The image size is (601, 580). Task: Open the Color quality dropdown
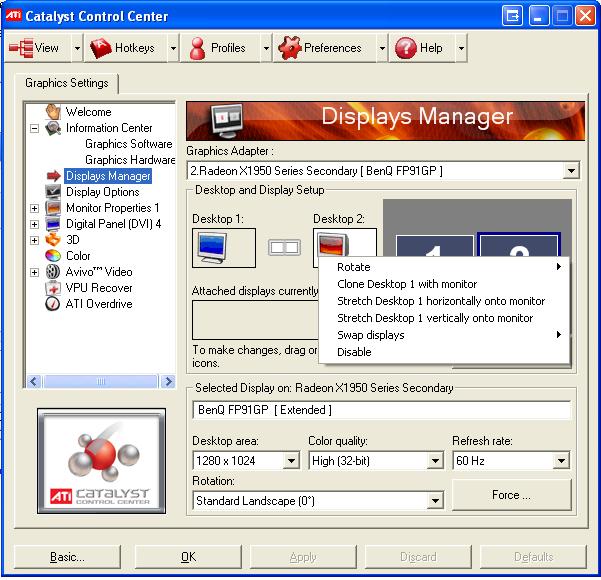click(x=435, y=461)
